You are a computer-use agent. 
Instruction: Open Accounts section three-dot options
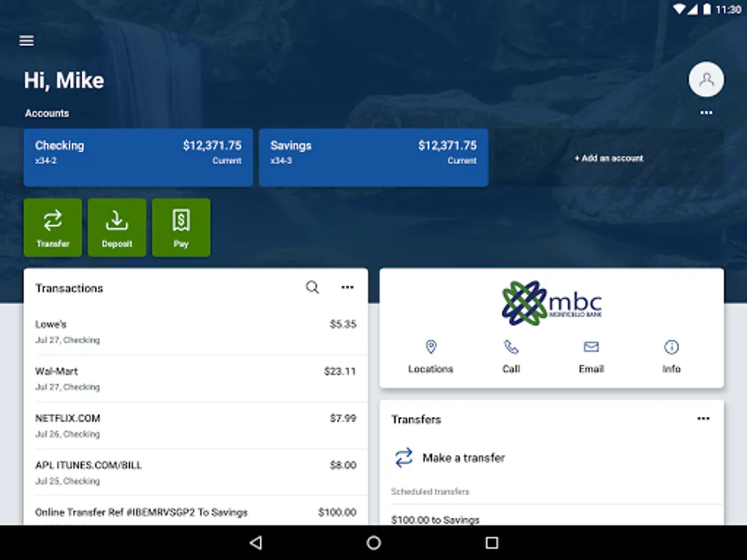(x=706, y=113)
